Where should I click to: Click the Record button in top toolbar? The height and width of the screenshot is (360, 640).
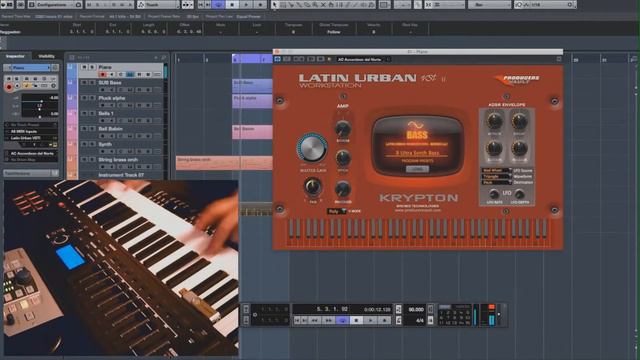(260, 5)
